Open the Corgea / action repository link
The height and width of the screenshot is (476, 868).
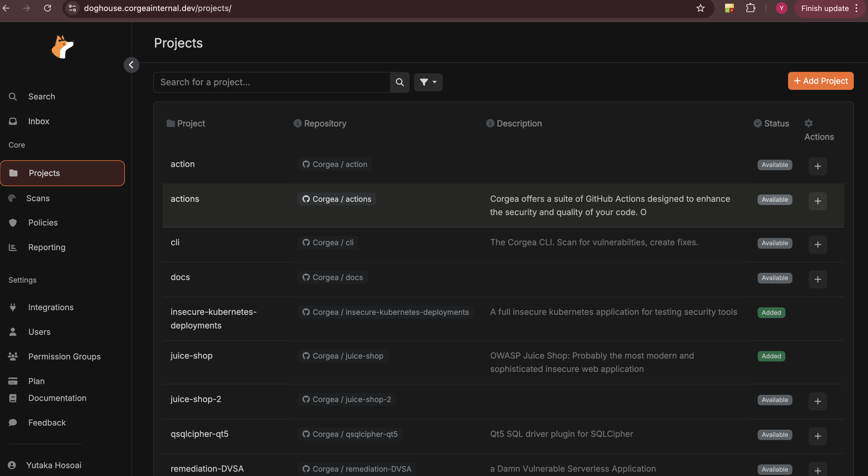pos(335,164)
